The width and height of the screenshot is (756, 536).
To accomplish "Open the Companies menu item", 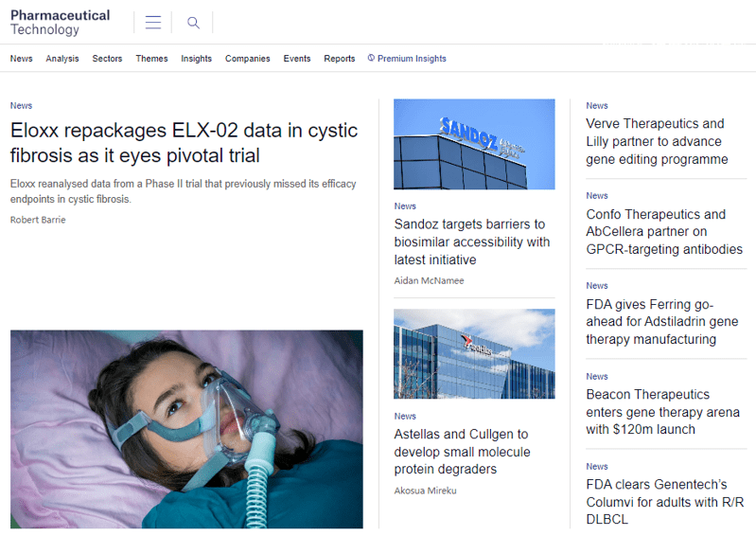I will coord(247,59).
